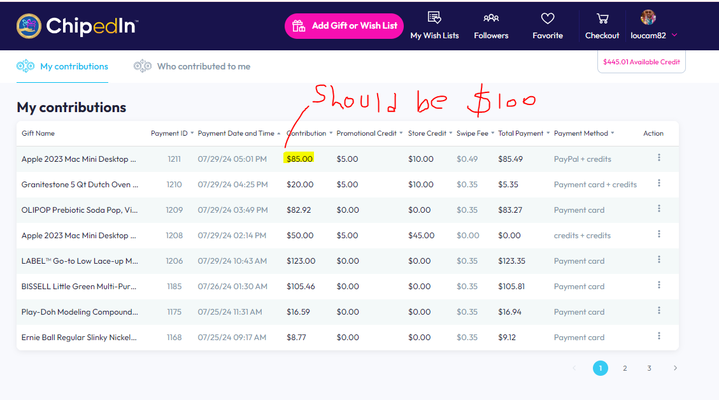Click the $445.01 Available Credit badge
Image resolution: width=719 pixels, height=400 pixels.
click(x=641, y=62)
